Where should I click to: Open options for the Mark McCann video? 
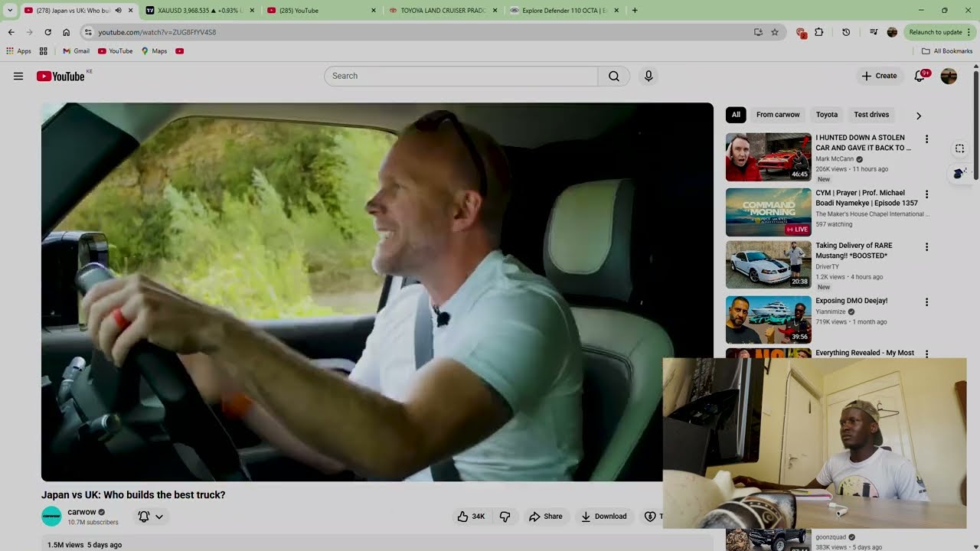[926, 139]
